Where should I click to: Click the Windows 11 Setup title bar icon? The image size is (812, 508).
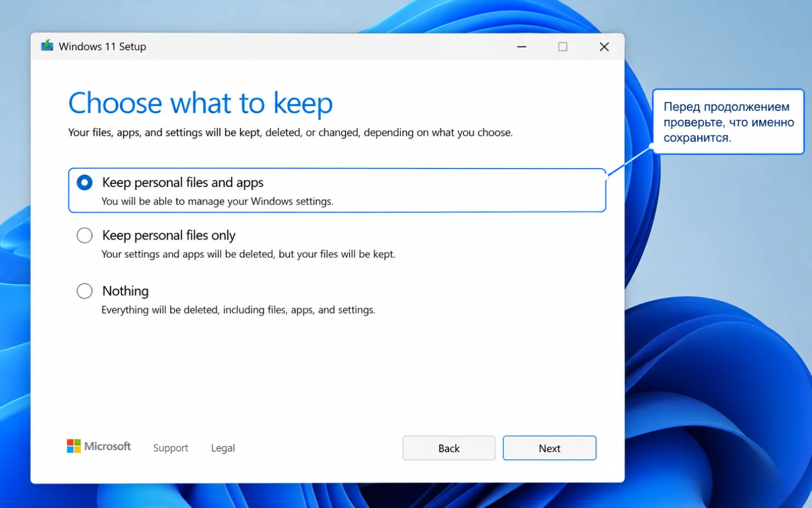47,46
